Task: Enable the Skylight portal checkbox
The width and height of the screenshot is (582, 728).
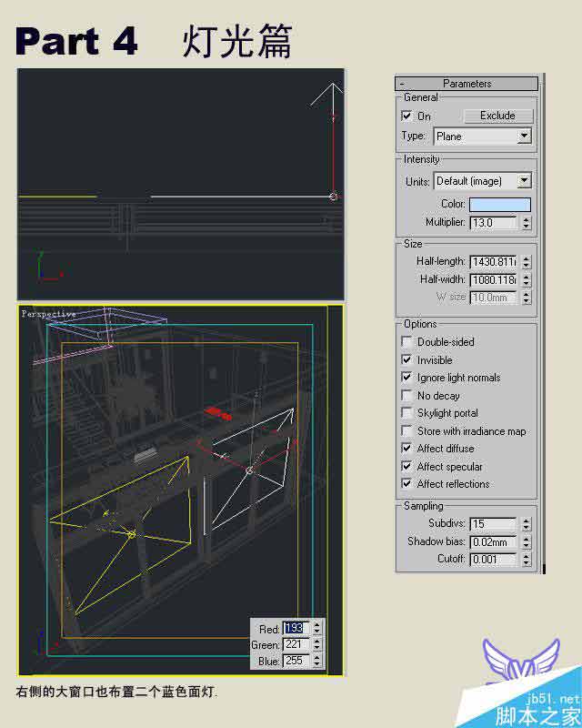Action: pos(406,413)
